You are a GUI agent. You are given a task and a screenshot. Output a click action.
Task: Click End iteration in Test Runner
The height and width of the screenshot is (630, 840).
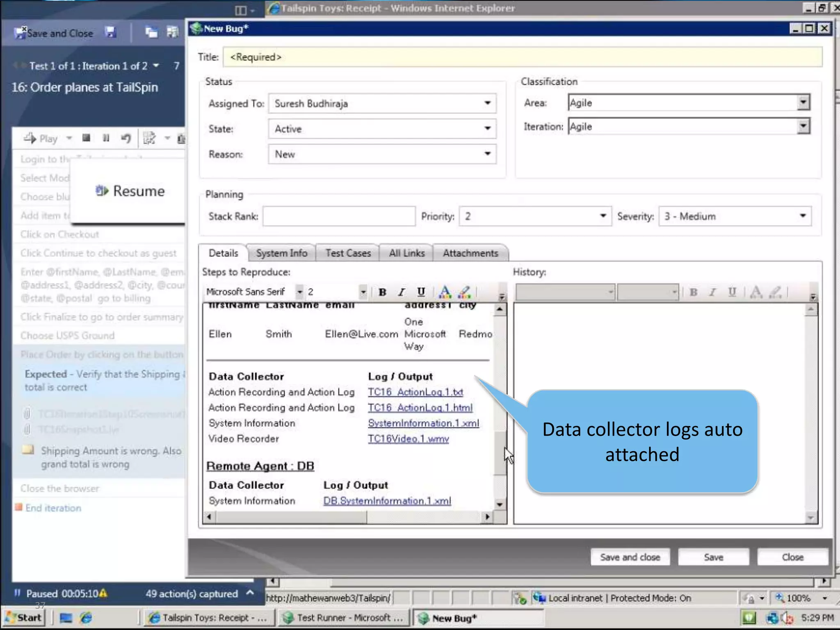pyautogui.click(x=53, y=508)
